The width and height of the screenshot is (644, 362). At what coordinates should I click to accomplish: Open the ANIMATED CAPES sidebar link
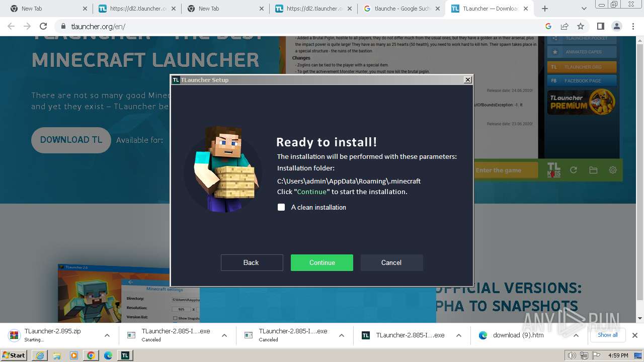tap(582, 52)
